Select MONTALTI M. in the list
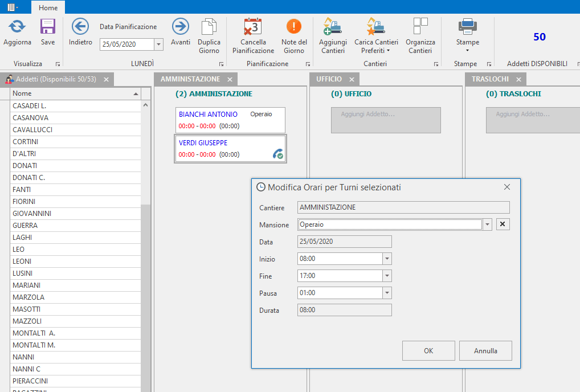The width and height of the screenshot is (580, 392). [75, 345]
